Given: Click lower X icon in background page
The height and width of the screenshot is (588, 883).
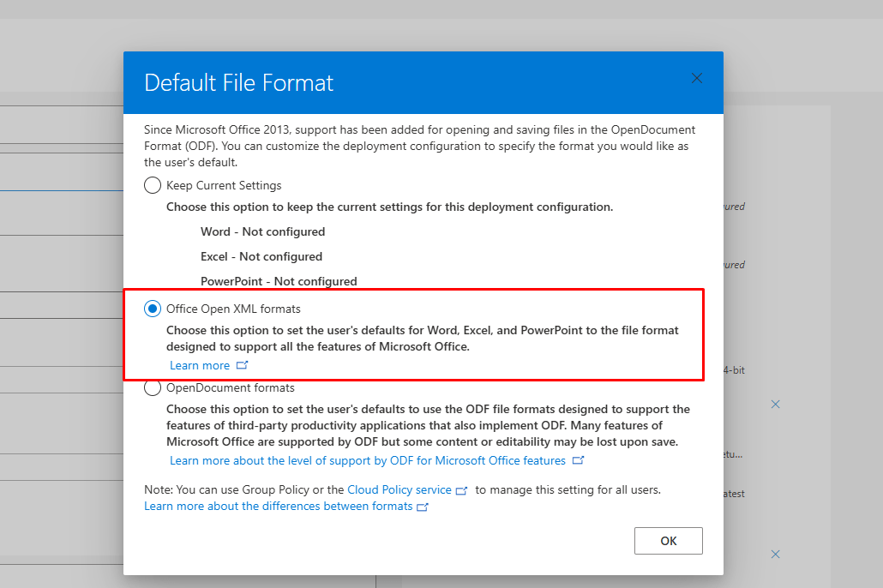Looking at the screenshot, I should point(776,555).
